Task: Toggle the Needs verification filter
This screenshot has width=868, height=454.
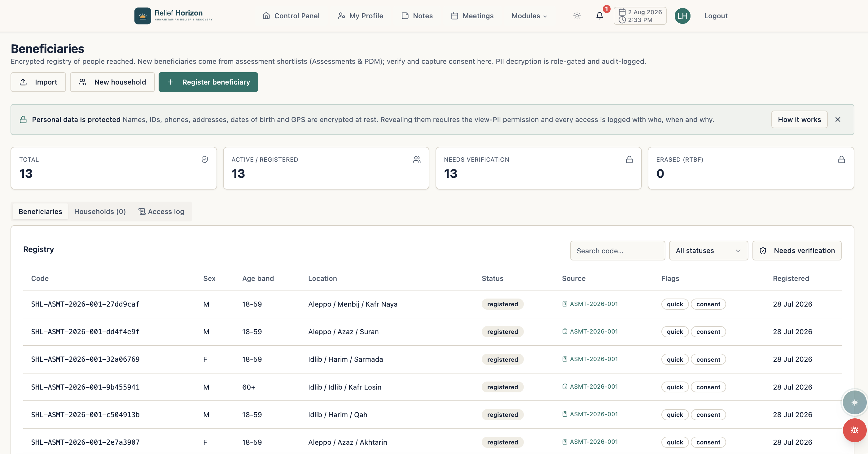Action: pos(796,251)
